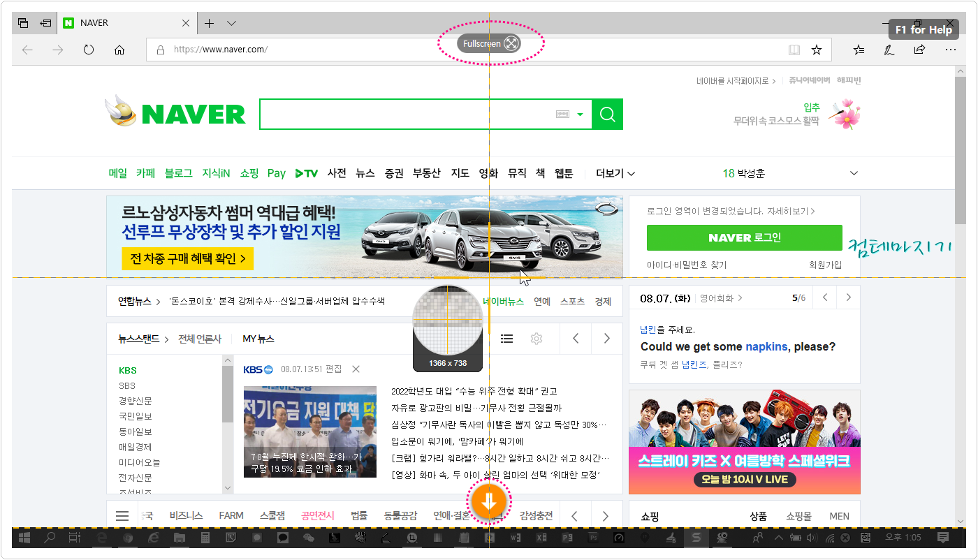The image size is (978, 560).
Task: Click the 회원가입 link
Action: tap(825, 265)
